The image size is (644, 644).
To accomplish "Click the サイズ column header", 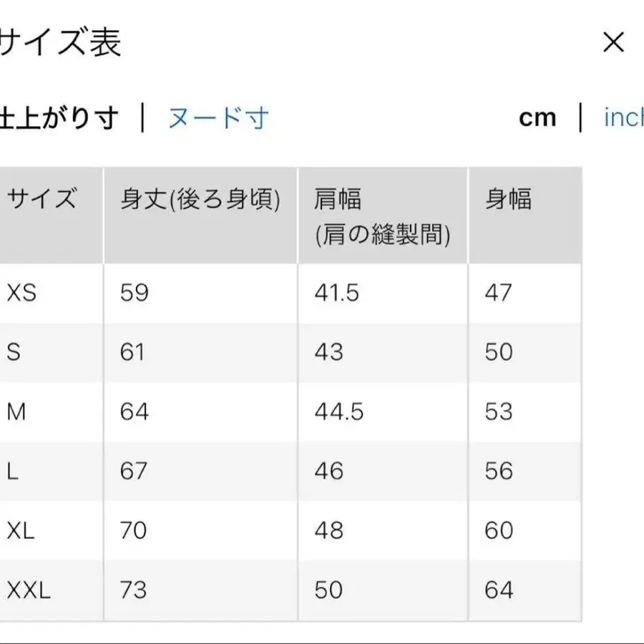I will pyautogui.click(x=43, y=200).
